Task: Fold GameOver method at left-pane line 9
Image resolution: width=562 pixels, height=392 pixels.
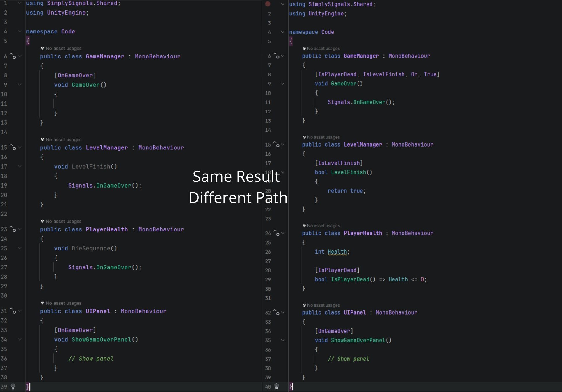Action: pos(19,85)
